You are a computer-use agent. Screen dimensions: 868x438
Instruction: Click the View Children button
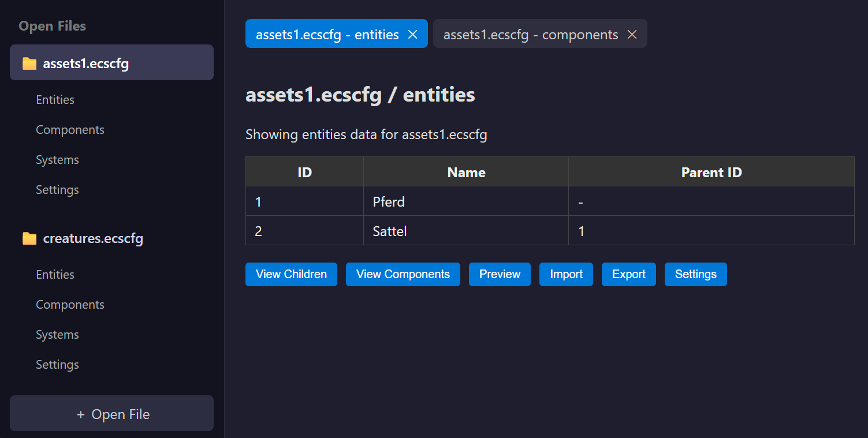pos(291,274)
